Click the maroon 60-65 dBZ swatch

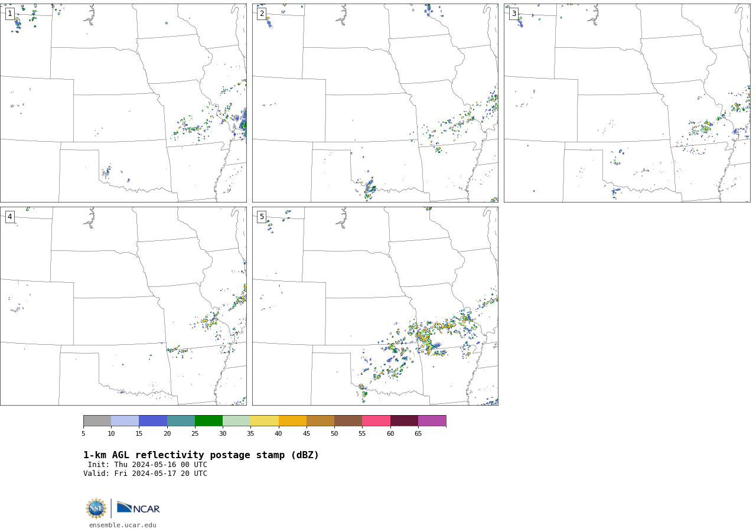(x=404, y=420)
